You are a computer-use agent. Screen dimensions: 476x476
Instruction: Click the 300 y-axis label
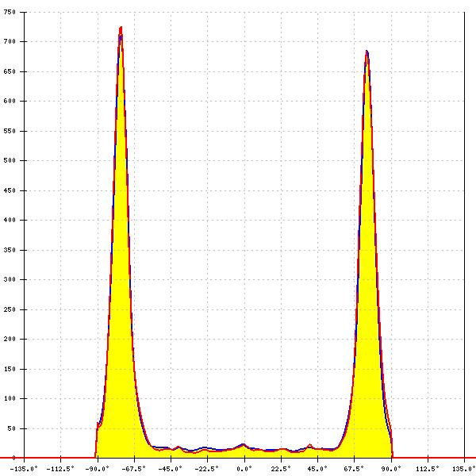(10, 279)
